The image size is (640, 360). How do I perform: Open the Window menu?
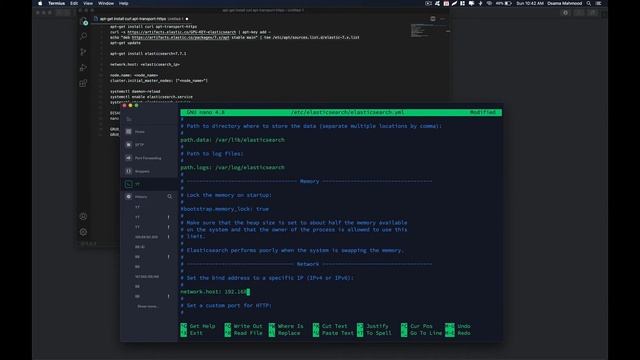(106, 3)
